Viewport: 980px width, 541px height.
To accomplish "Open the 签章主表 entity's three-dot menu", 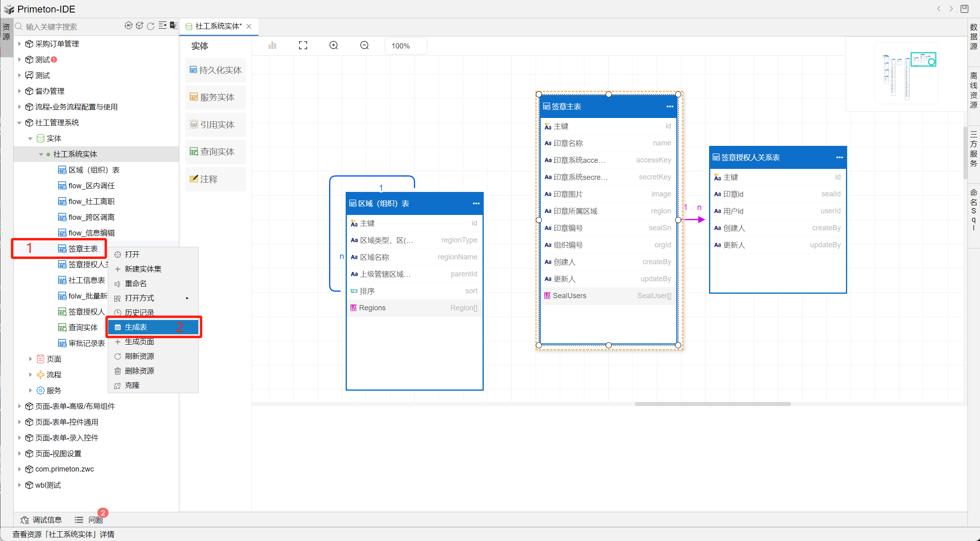I will click(670, 107).
